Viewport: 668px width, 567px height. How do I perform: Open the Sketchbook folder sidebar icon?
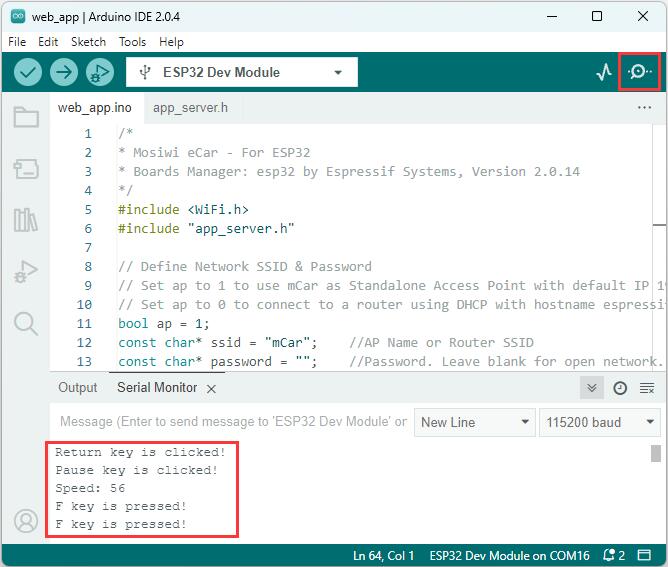pos(26,117)
